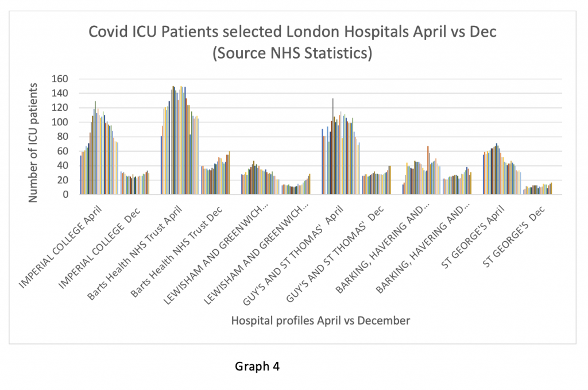This screenshot has width=588, height=390.
Task: Click the '(Source NHS Statistics)' subtitle line
Action: (292, 55)
